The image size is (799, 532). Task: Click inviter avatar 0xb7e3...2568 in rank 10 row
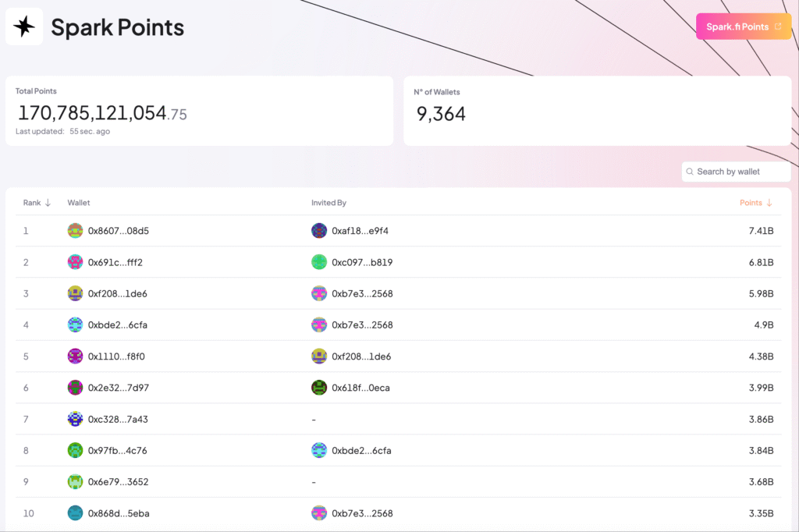[x=319, y=513]
